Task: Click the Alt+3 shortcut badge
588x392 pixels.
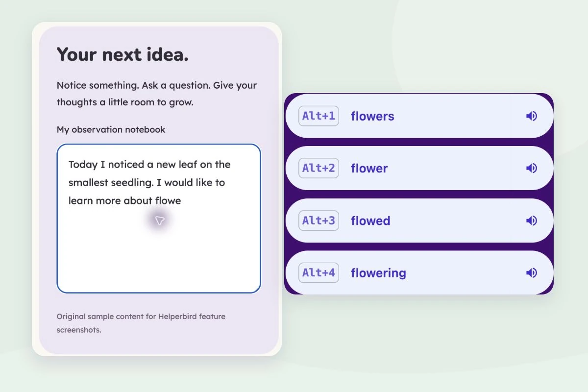Action: point(318,220)
